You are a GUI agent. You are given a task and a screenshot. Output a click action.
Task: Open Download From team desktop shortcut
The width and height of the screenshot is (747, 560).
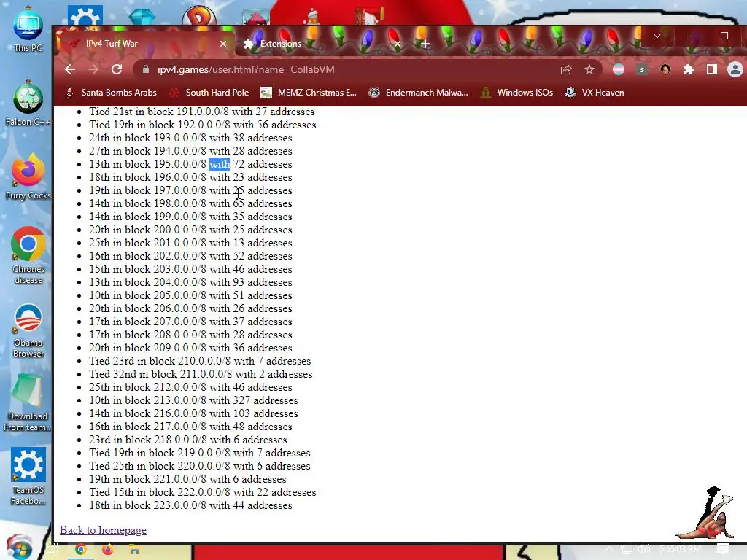(x=27, y=403)
